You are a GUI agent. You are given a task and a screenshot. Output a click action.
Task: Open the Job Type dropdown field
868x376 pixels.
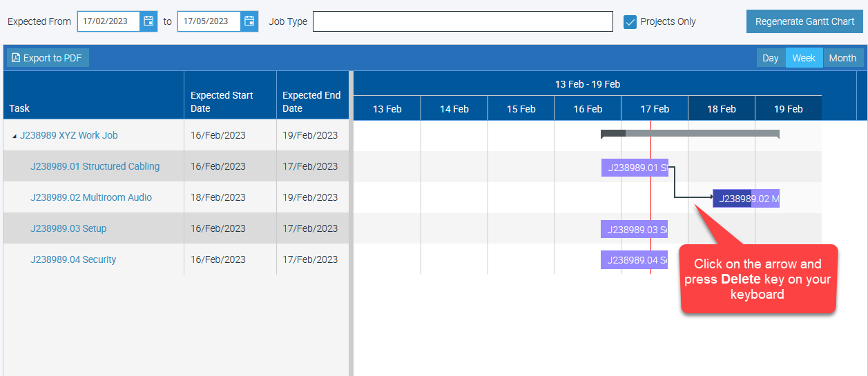[x=463, y=21]
